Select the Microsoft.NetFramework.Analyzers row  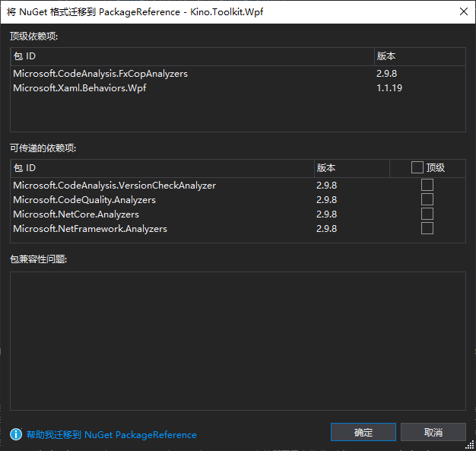pyautogui.click(x=238, y=229)
